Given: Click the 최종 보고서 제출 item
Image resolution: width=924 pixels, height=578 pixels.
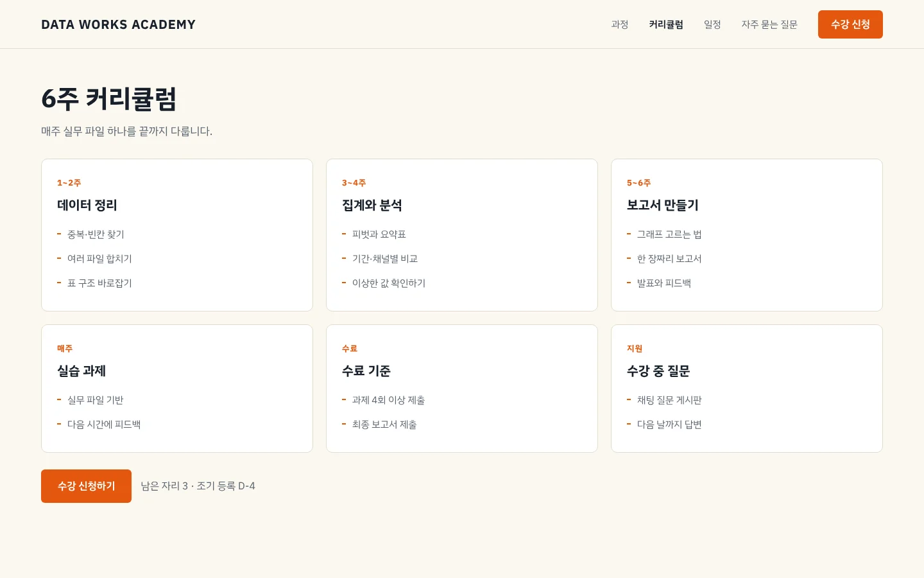Looking at the screenshot, I should pos(384,425).
